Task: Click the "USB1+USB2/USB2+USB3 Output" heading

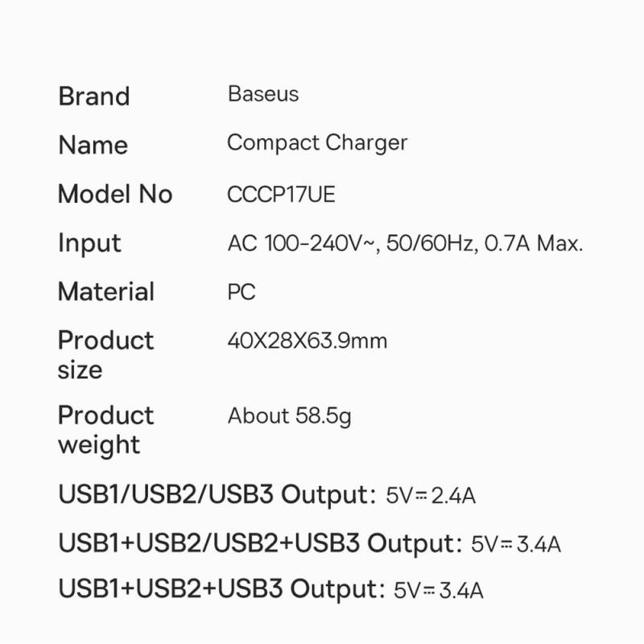Action: 256,543
